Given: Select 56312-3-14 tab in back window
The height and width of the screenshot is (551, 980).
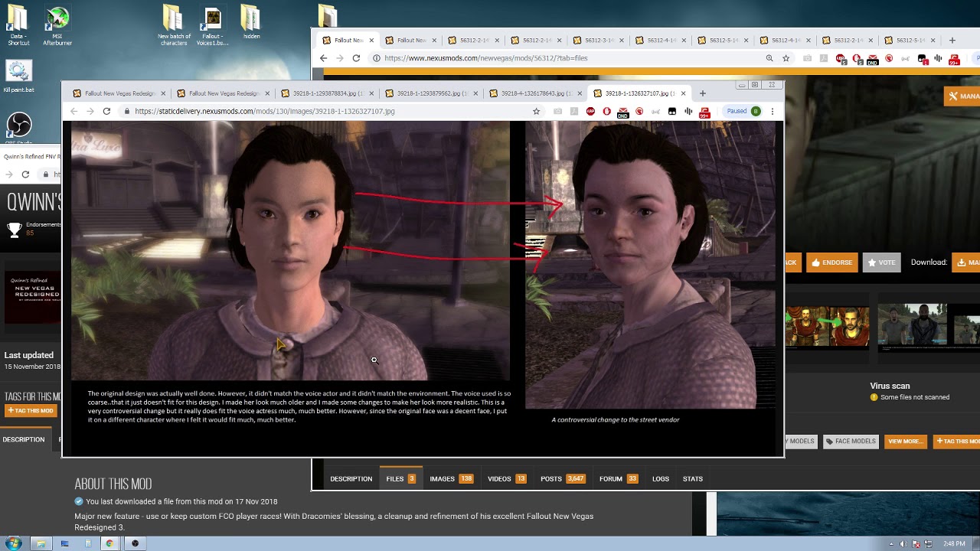Looking at the screenshot, I should coord(598,41).
